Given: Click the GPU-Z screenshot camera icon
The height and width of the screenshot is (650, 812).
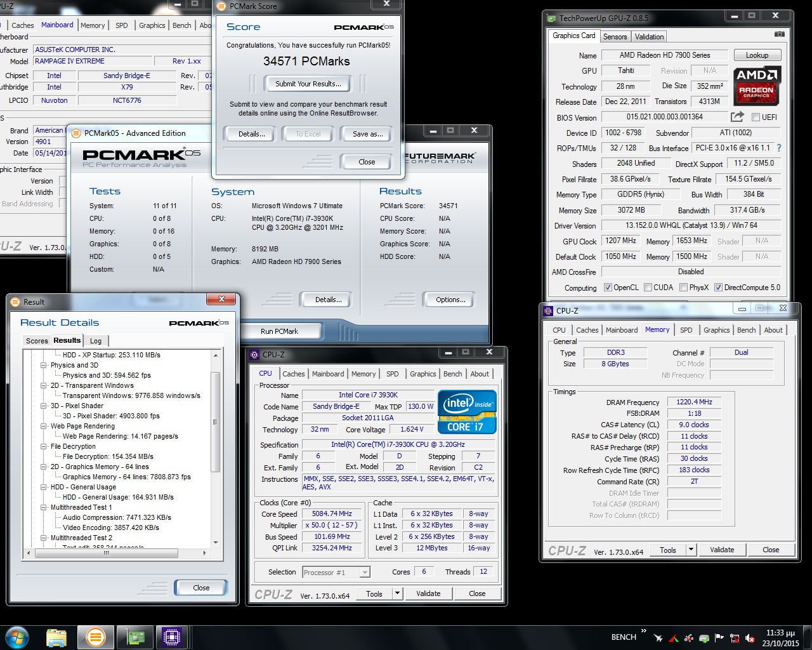Looking at the screenshot, I should 780,34.
